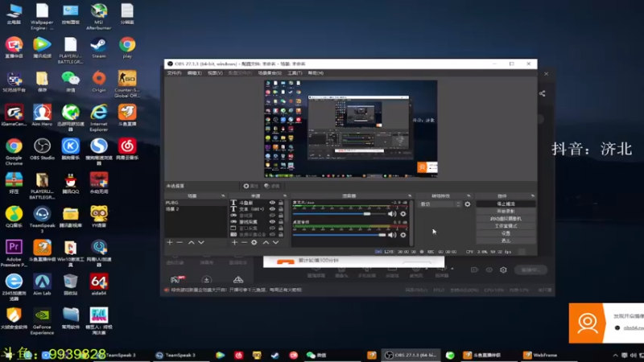Open OBS 设置 button in Controls
644x362 pixels.
coord(506,233)
